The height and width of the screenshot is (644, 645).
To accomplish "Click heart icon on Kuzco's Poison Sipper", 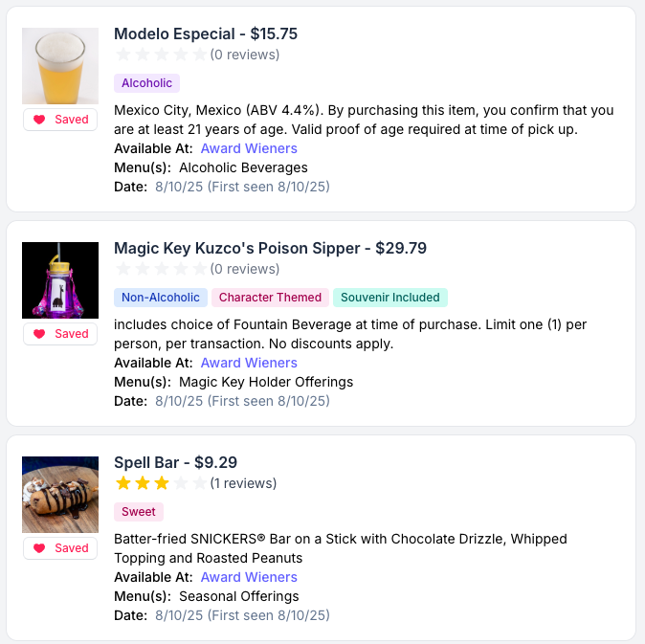I will click(39, 334).
